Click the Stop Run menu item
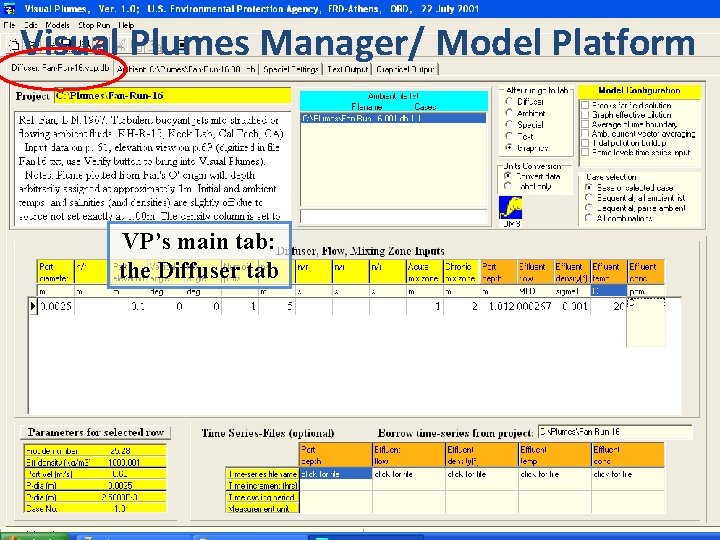This screenshot has height=540, width=720. 94,25
